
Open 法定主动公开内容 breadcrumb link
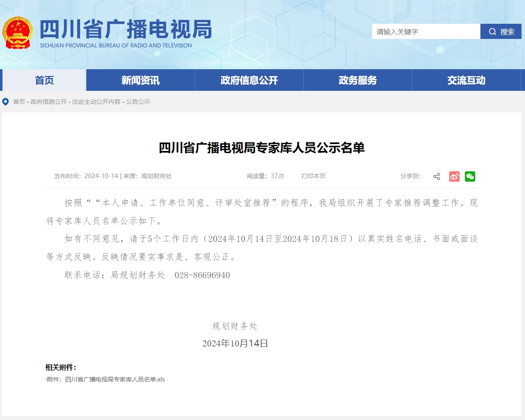[96, 102]
